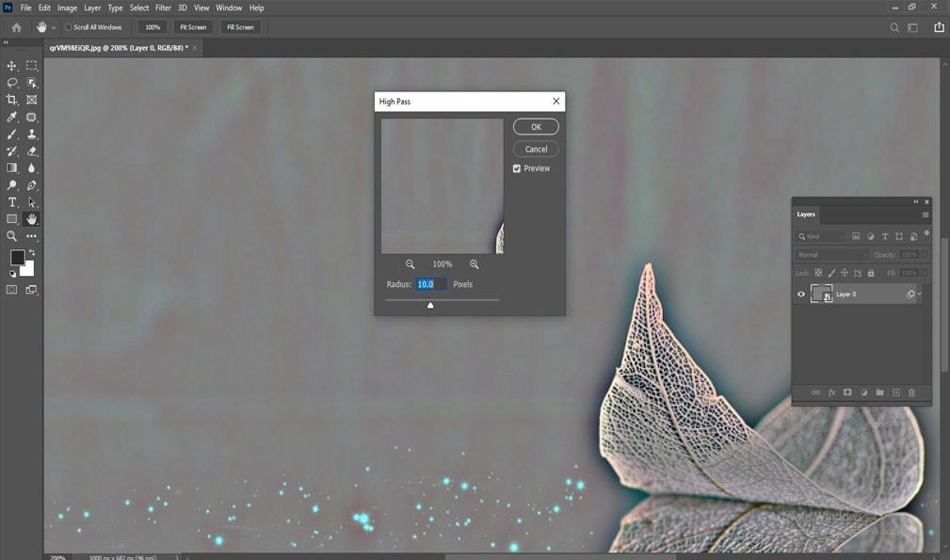
Task: Select the Pen tool
Action: (x=31, y=185)
